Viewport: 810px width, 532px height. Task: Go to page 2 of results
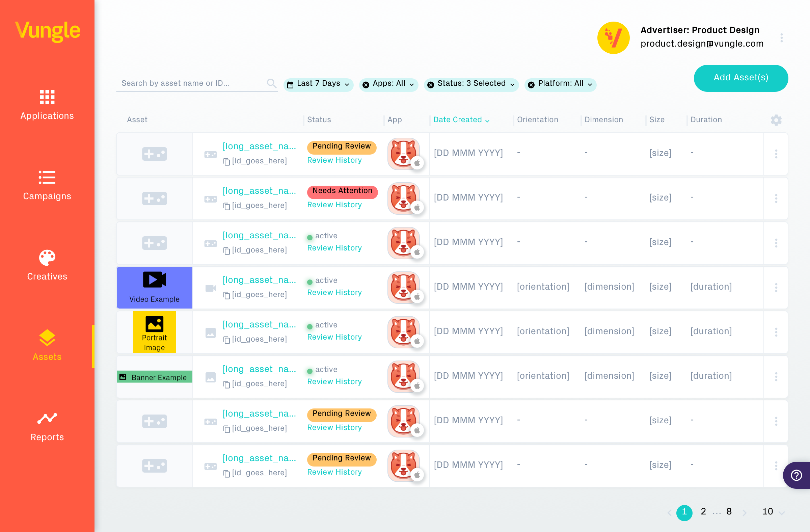point(703,511)
